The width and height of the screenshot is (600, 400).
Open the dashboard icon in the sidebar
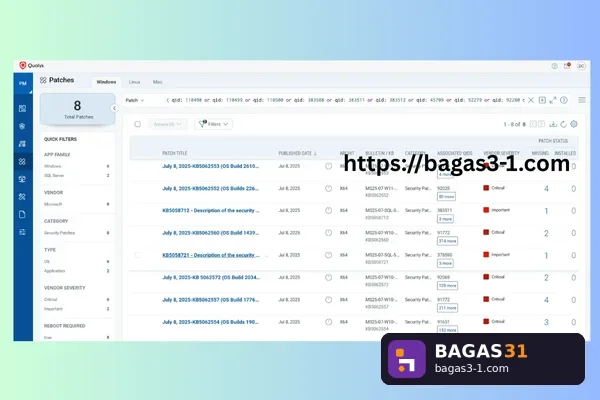tap(23, 108)
